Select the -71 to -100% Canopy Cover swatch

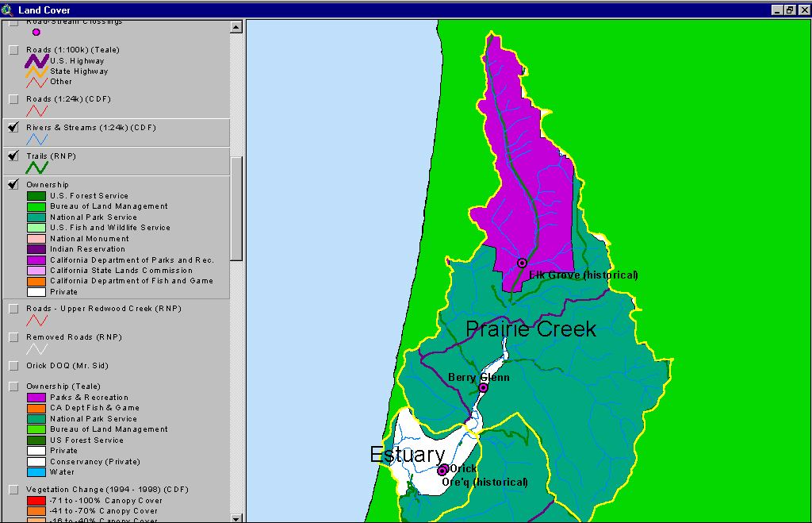36,501
